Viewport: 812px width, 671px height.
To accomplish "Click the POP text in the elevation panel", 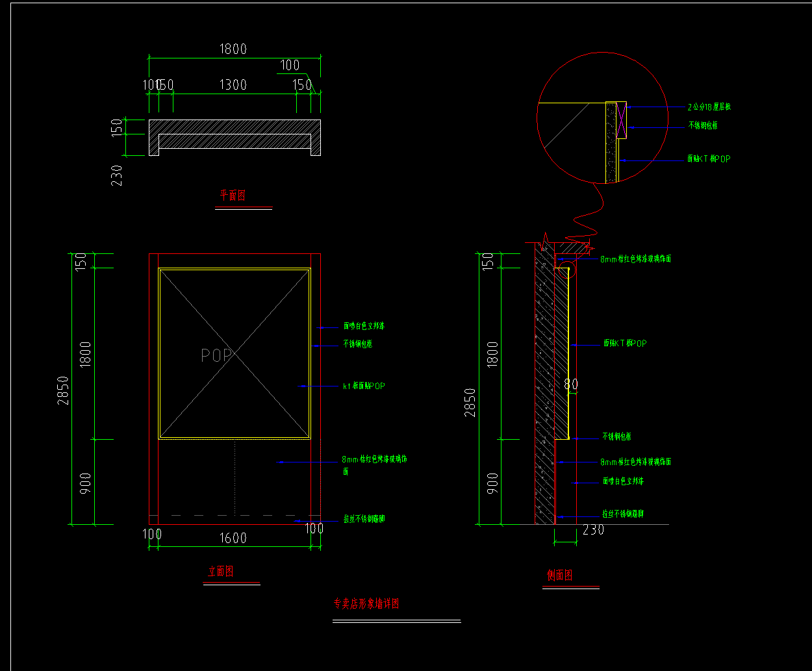I will coord(216,355).
